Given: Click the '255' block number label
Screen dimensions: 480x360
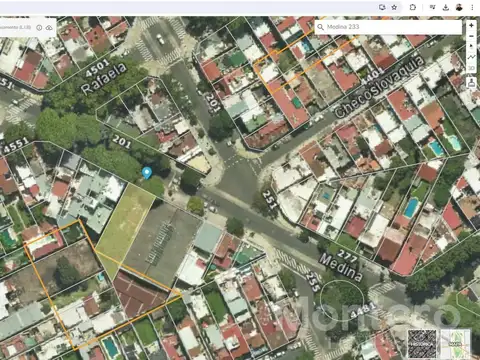Looking at the screenshot, I should click(313, 282).
